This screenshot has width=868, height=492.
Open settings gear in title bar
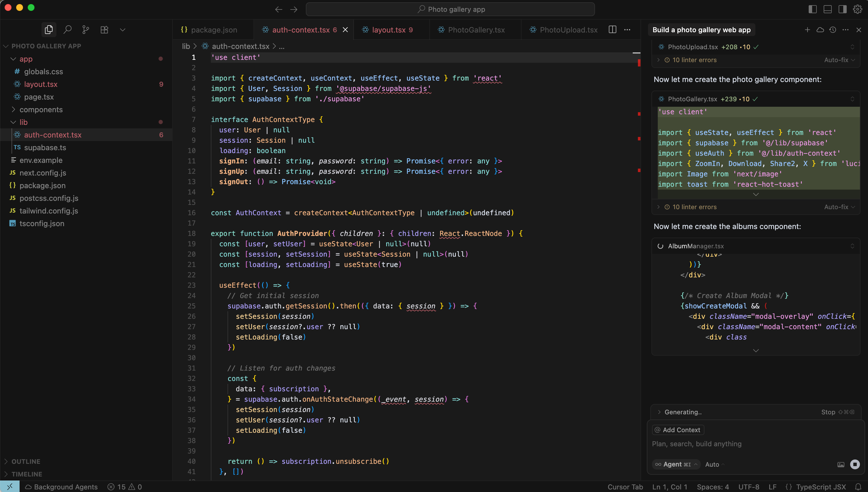[x=858, y=9]
